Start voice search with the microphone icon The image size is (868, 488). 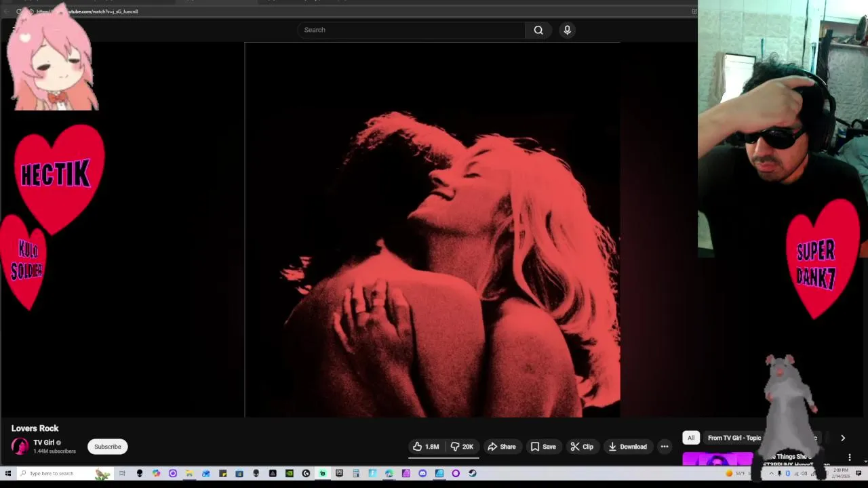[568, 30]
